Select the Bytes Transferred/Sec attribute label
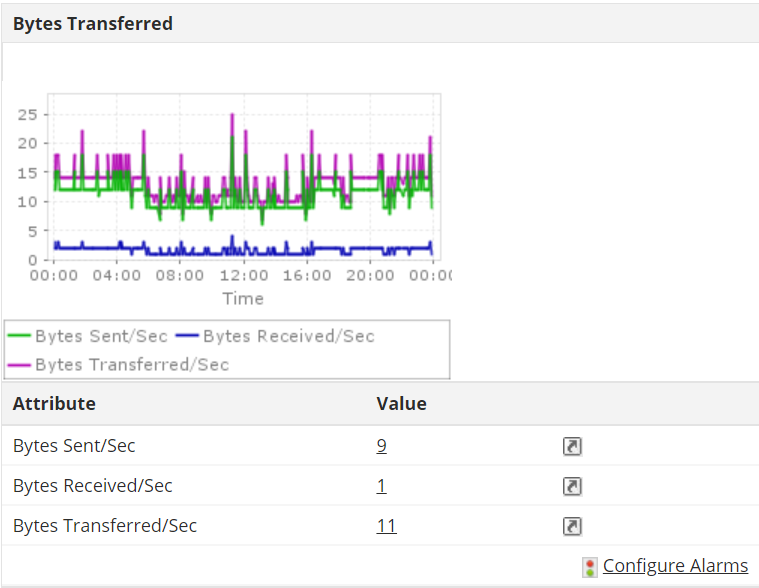This screenshot has width=759, height=588. [104, 526]
